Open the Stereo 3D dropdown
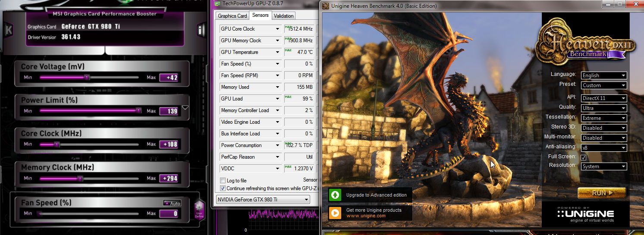Image resolution: width=644 pixels, height=235 pixels. pos(604,128)
